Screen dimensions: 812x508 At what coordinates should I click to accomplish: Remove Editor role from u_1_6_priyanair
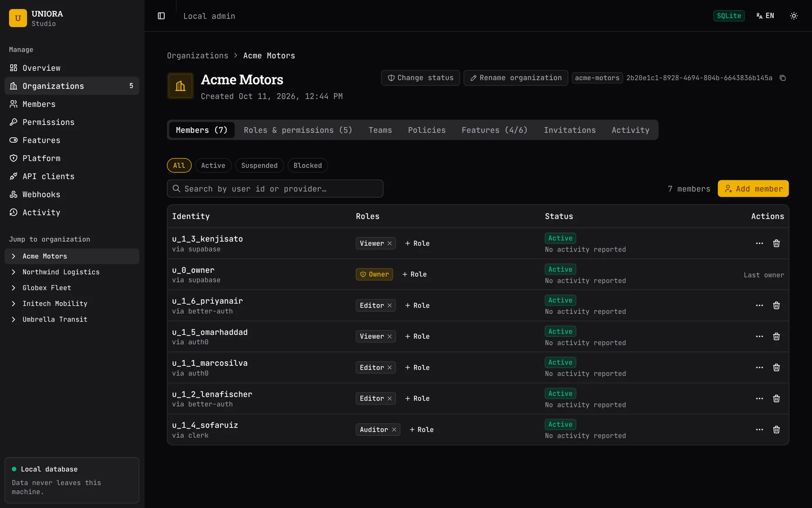click(389, 306)
